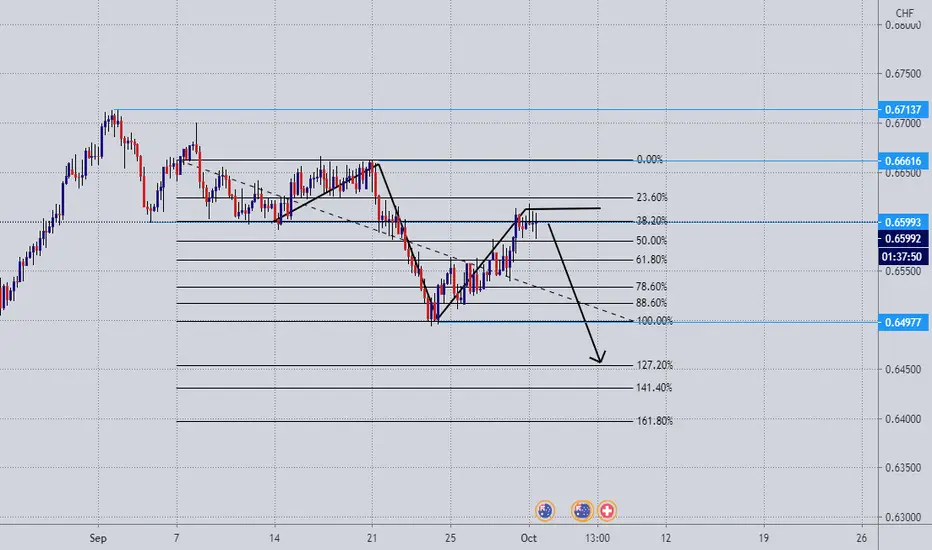Select the 38.20% Fibonacci level label
The image size is (932, 550).
651,221
